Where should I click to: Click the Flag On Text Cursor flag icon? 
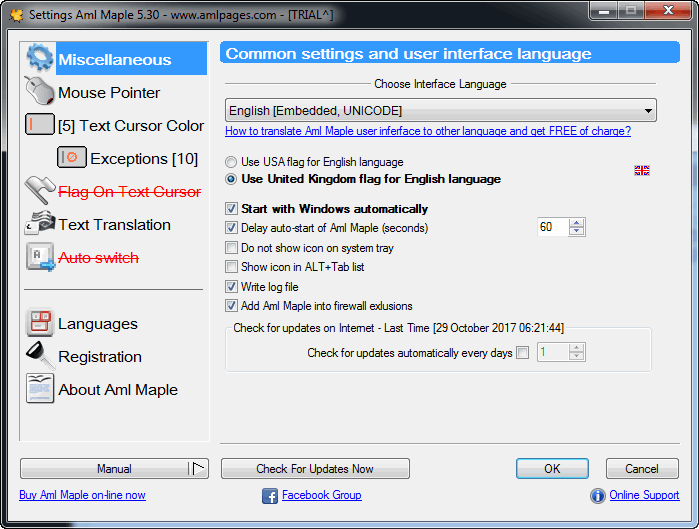[40, 191]
